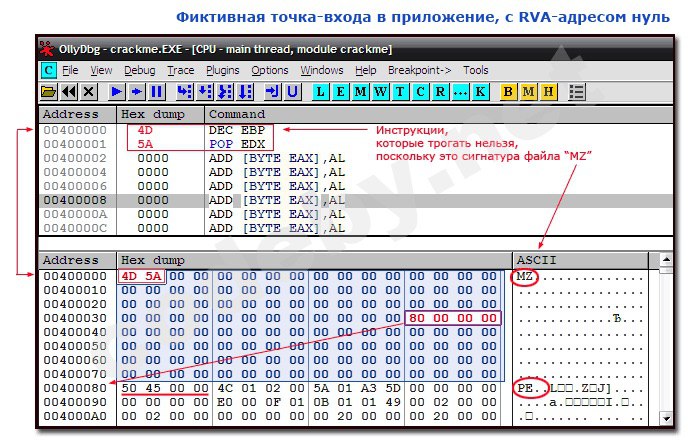
Task: Open Memory breakpoints via yellow M button
Action: (528, 92)
